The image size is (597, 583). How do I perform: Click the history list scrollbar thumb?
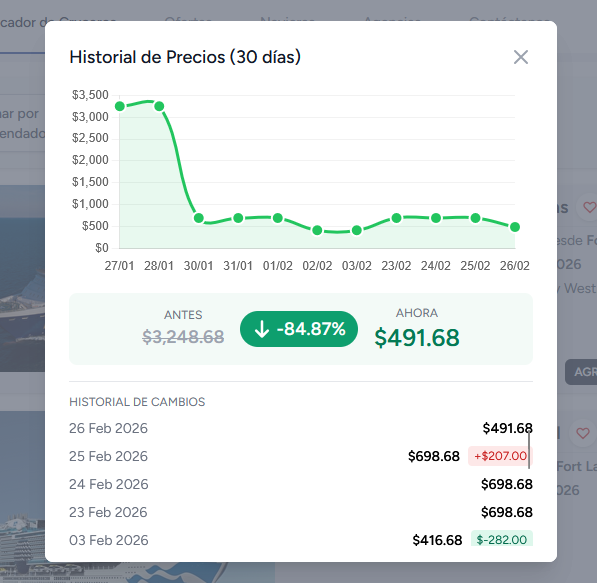(x=529, y=450)
